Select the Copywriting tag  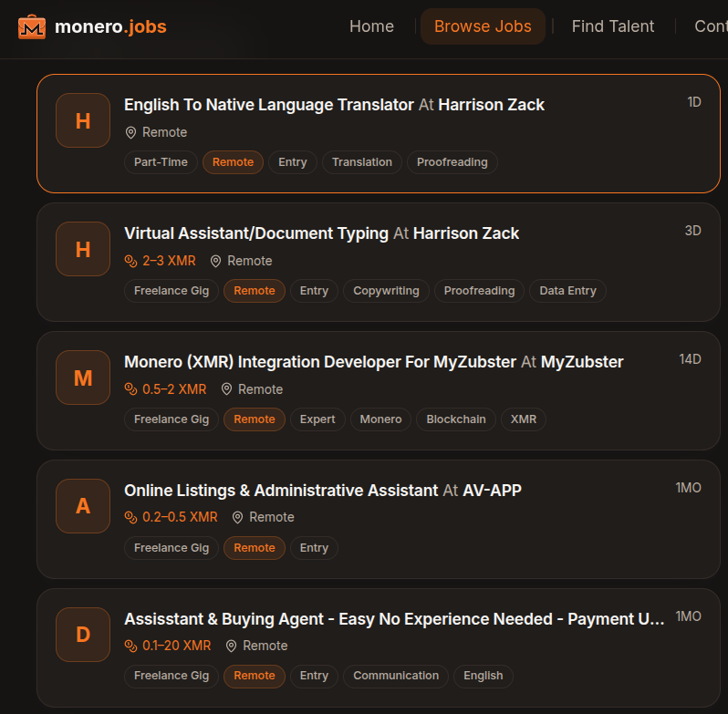tap(386, 291)
